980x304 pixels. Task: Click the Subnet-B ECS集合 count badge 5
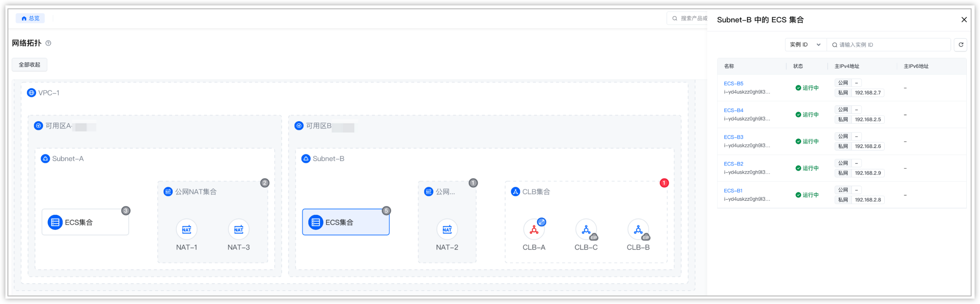386,211
